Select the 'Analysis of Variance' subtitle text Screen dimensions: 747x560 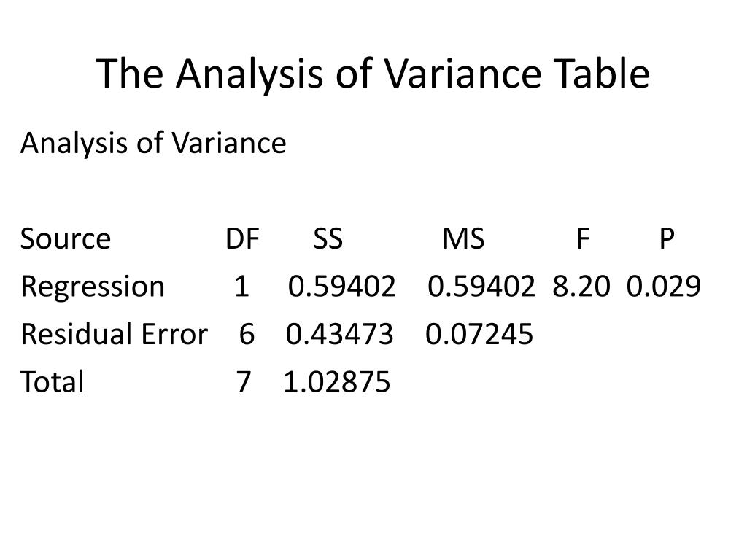click(153, 144)
